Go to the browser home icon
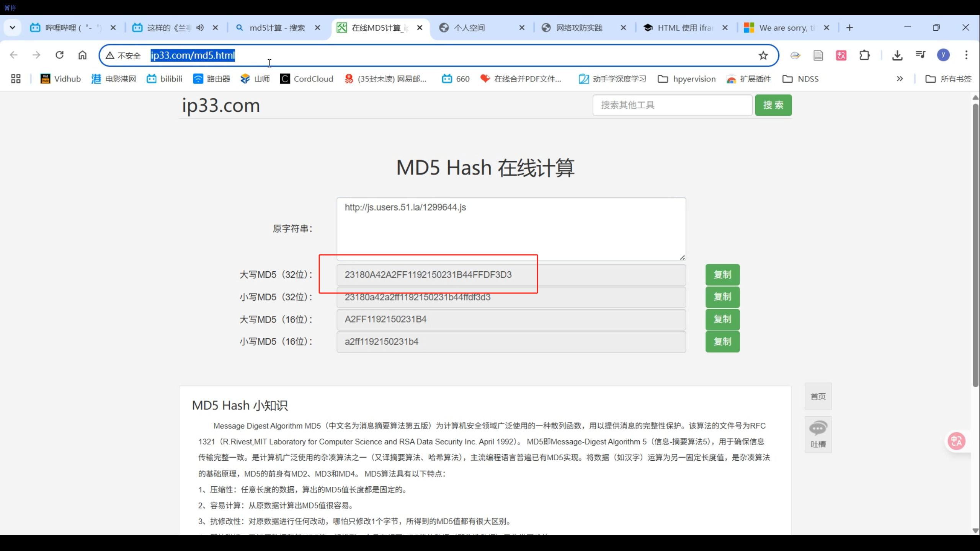The height and width of the screenshot is (551, 980). point(82,55)
